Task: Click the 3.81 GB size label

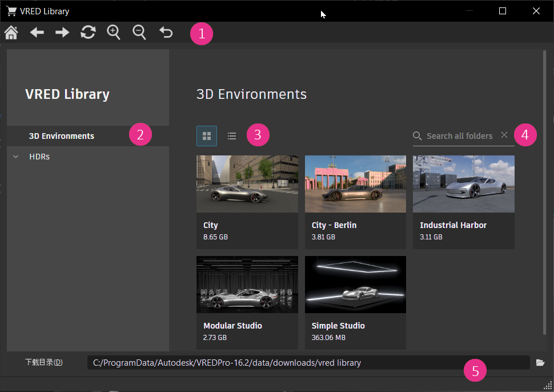Action: click(323, 237)
